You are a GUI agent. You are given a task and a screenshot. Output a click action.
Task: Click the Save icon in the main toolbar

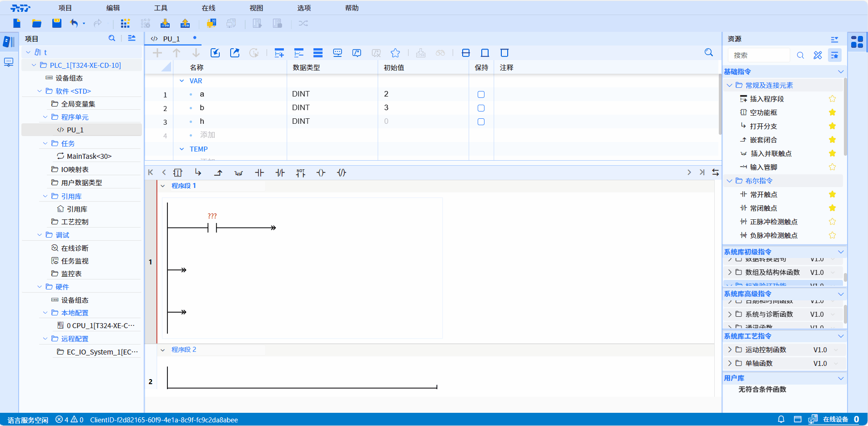coord(56,23)
